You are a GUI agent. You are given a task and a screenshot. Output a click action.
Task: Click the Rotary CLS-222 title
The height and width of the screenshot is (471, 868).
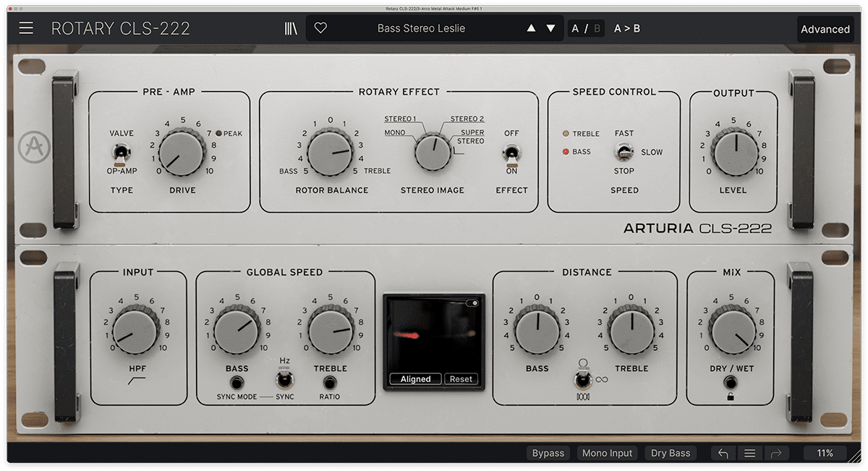click(x=121, y=29)
